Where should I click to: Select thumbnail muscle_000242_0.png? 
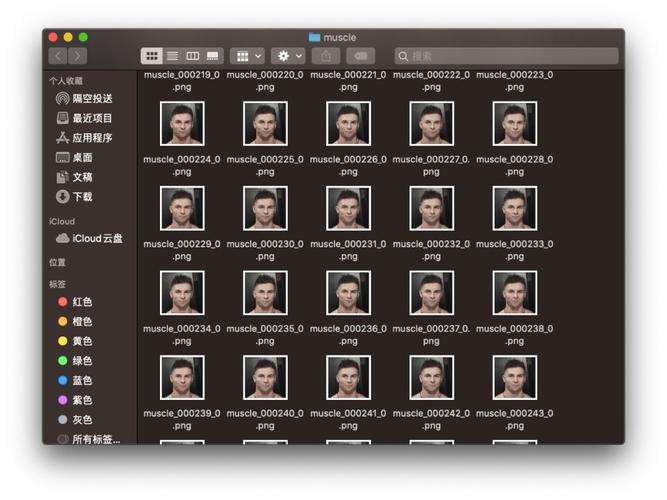pyautogui.click(x=432, y=377)
